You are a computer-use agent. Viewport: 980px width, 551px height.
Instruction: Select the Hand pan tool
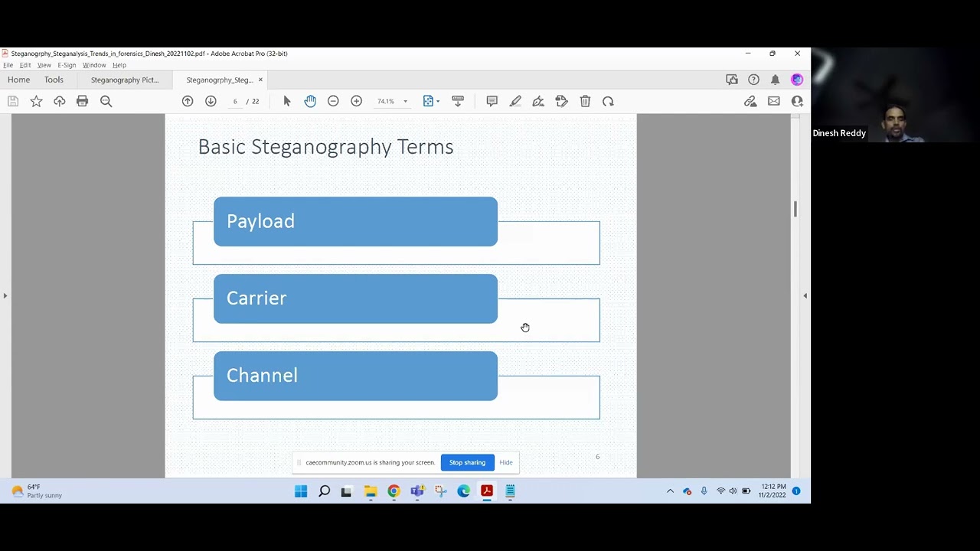pos(310,101)
